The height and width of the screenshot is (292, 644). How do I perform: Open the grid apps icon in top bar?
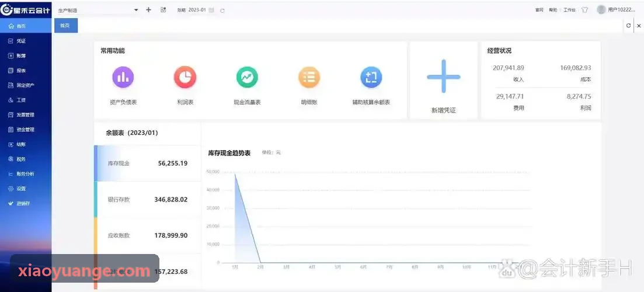click(x=163, y=10)
